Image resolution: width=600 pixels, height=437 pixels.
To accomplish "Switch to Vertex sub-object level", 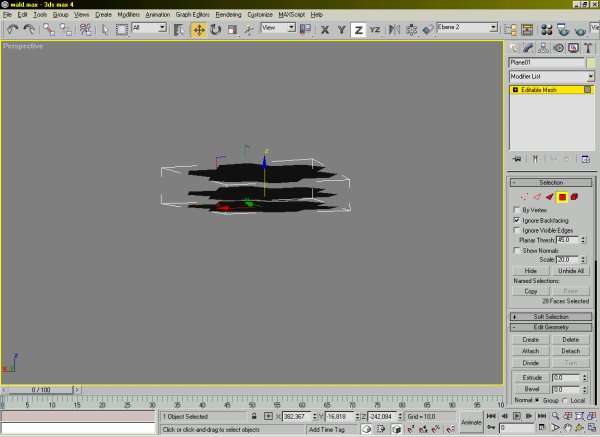I will click(x=524, y=197).
